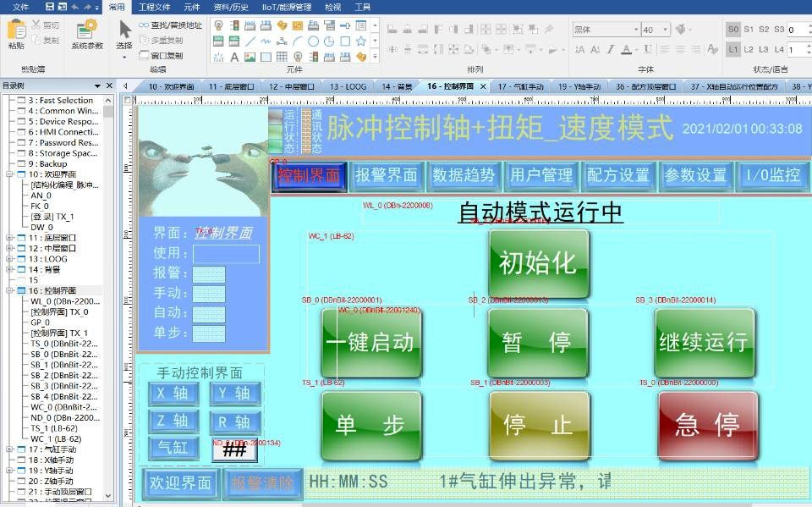Switch to language L4
812x507 pixels.
coord(779,50)
